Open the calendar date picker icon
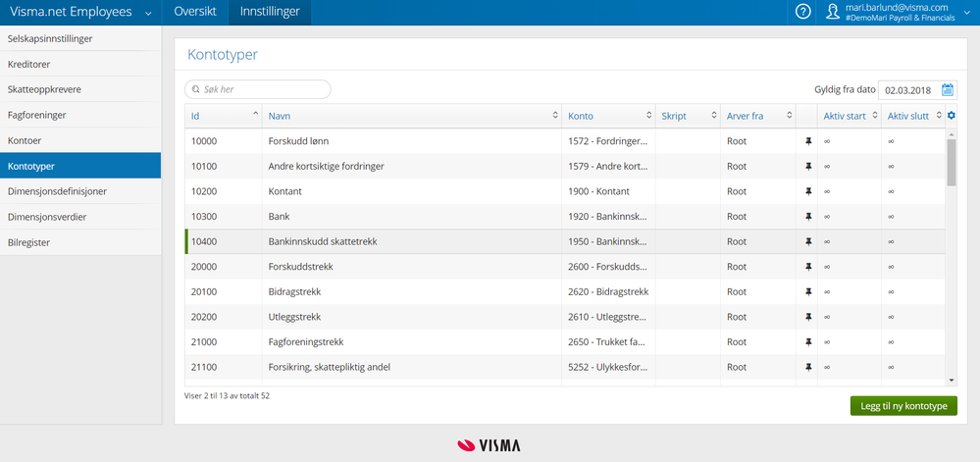The height and width of the screenshot is (462, 980). [x=948, y=90]
